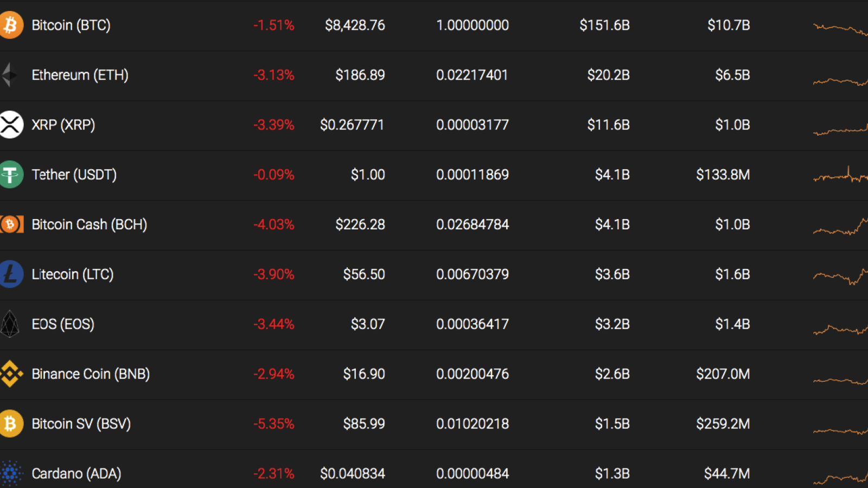Open the Ethereum (ETH) coin link
This screenshot has width=868, height=488.
(80, 75)
